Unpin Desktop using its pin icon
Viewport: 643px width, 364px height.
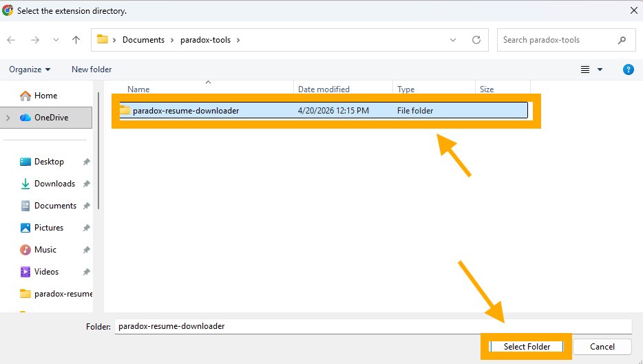86,162
